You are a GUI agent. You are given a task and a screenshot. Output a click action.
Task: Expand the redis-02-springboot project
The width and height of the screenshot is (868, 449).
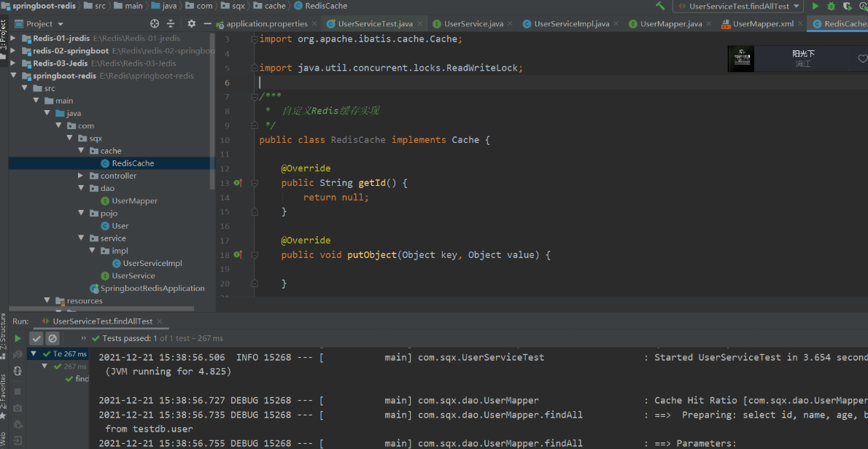click(13, 51)
